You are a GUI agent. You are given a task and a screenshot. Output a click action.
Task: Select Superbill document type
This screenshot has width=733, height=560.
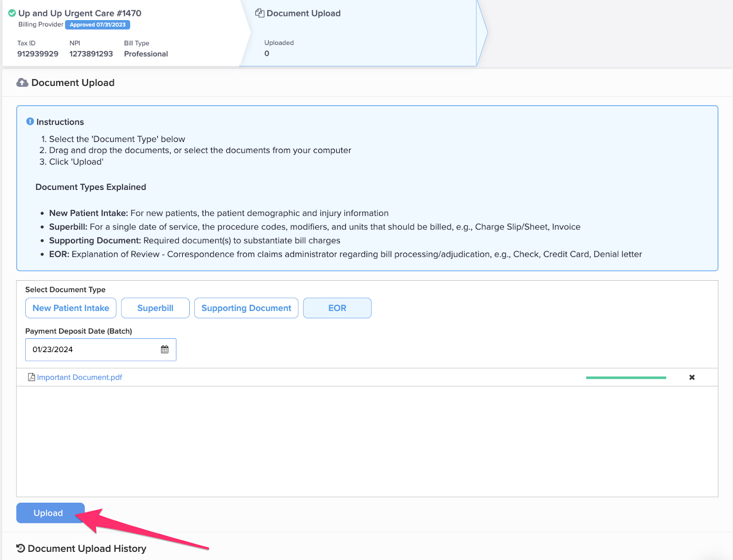click(155, 308)
